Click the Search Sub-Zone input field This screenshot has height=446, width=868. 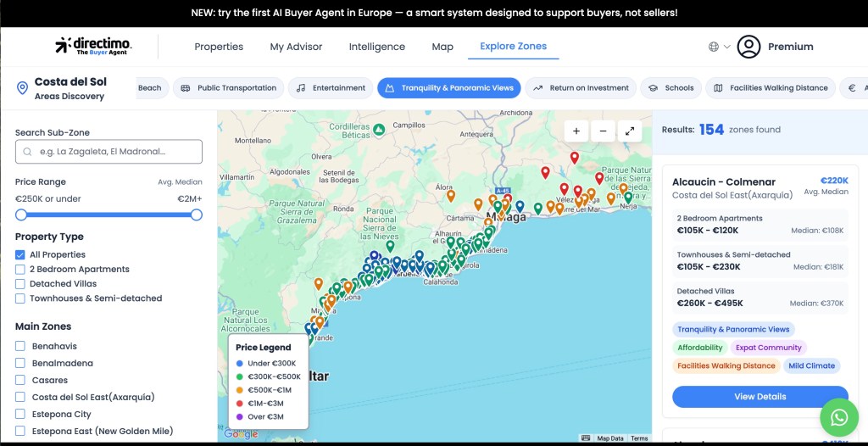point(108,152)
